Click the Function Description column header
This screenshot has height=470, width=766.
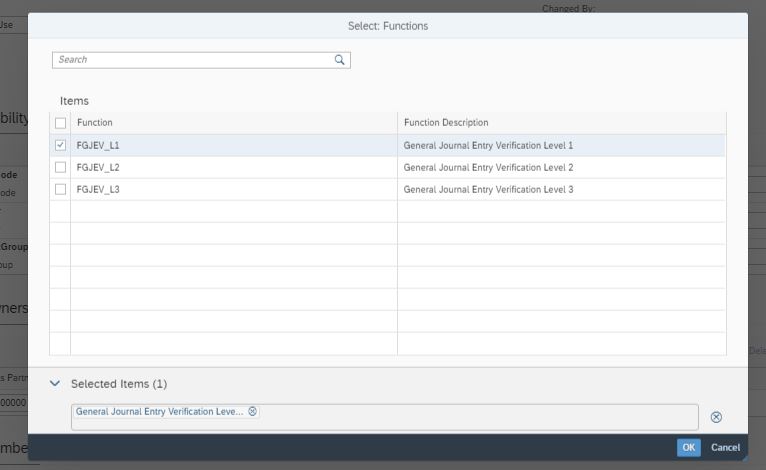tap(562, 123)
